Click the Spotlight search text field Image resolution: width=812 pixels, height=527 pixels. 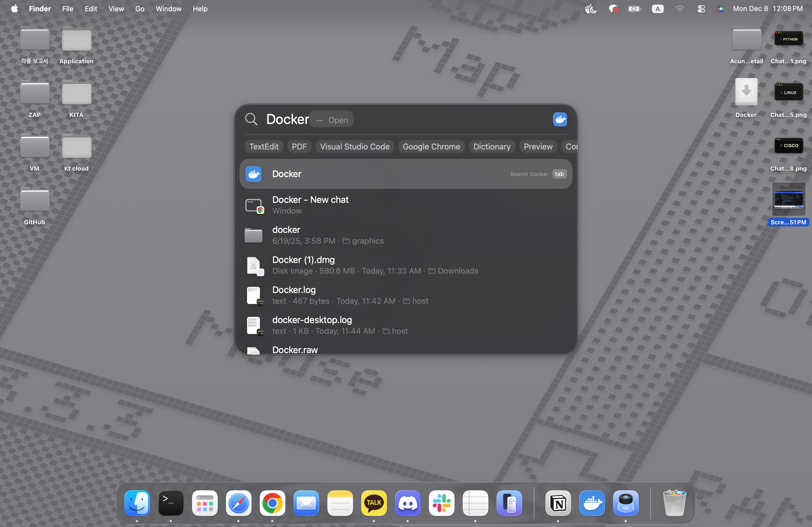tap(396, 119)
